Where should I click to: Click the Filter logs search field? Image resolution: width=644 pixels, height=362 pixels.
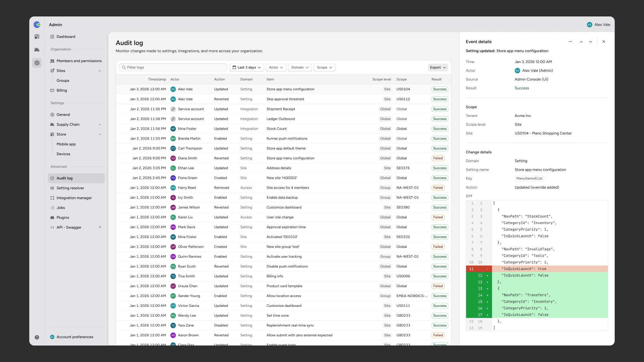pos(173,67)
